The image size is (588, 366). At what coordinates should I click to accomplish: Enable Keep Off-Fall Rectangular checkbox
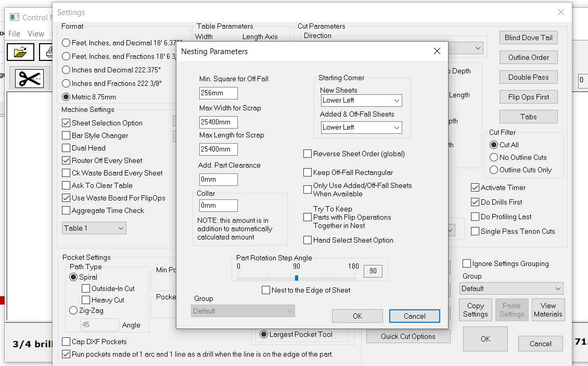pyautogui.click(x=308, y=172)
